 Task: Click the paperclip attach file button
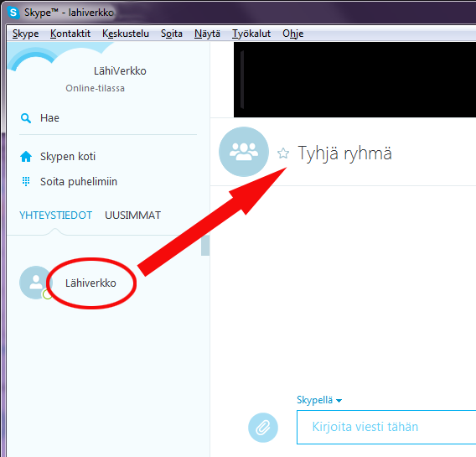coord(263,428)
